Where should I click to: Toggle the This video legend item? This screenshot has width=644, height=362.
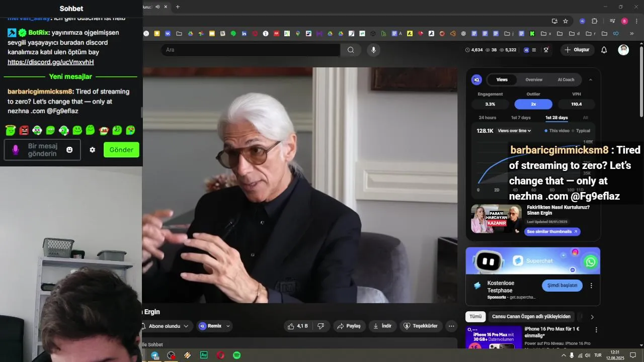coord(557,131)
